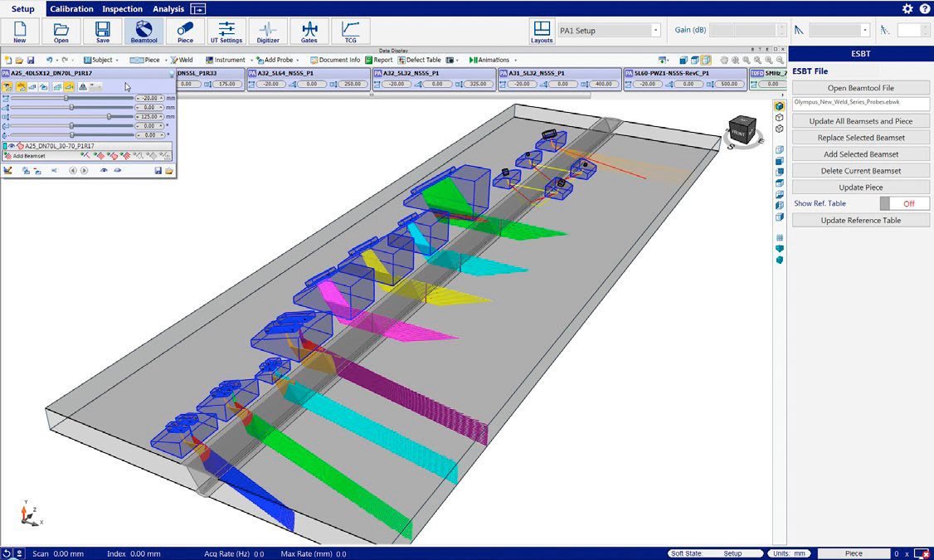934x560 pixels.
Task: Switch to the Inspection tab
Action: tap(122, 9)
